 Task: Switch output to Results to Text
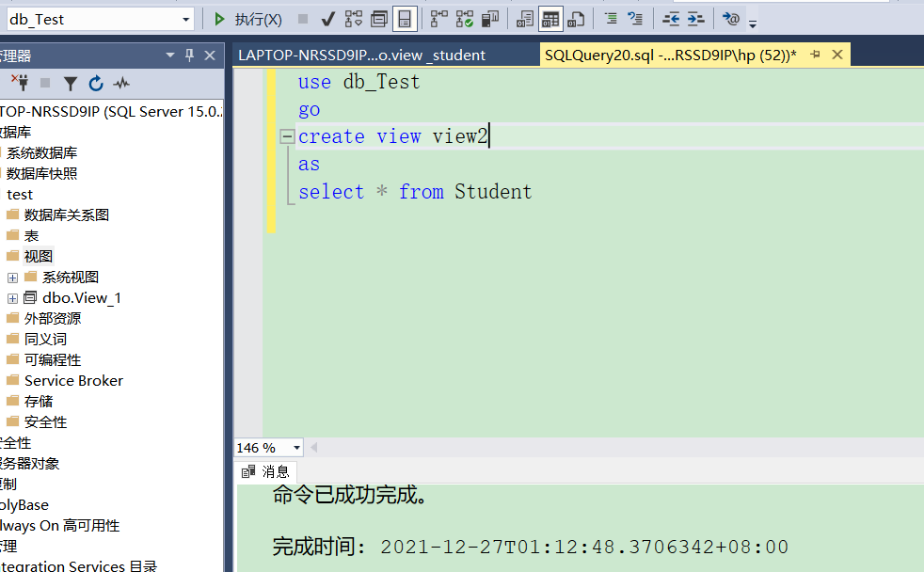[x=525, y=20]
